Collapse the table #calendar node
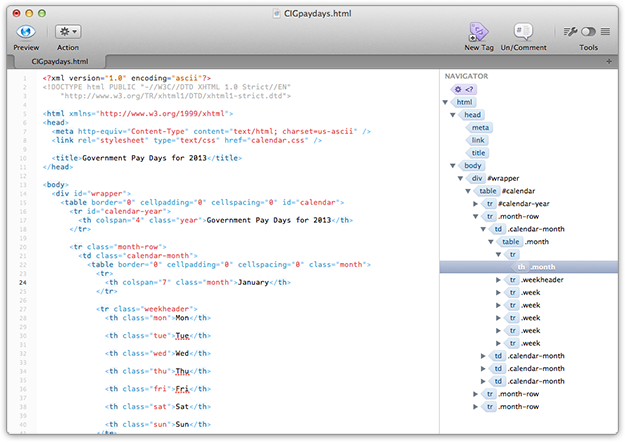The width and height of the screenshot is (625, 442). tap(468, 191)
